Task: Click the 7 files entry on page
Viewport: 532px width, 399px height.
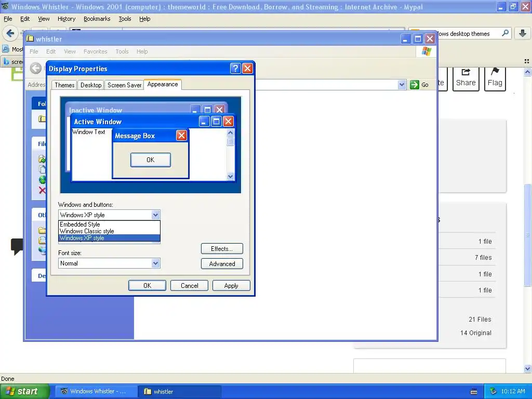Action: coord(483,258)
